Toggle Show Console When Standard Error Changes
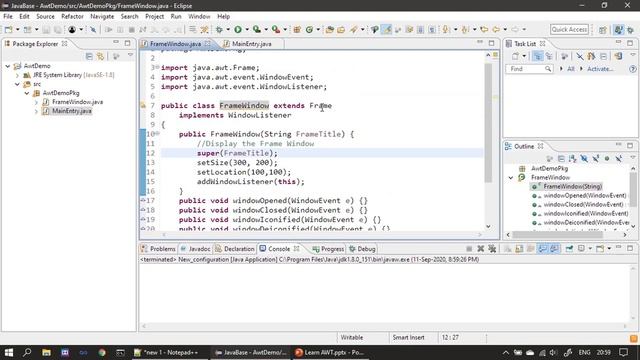The width and height of the screenshot is (640, 360). [x=554, y=249]
